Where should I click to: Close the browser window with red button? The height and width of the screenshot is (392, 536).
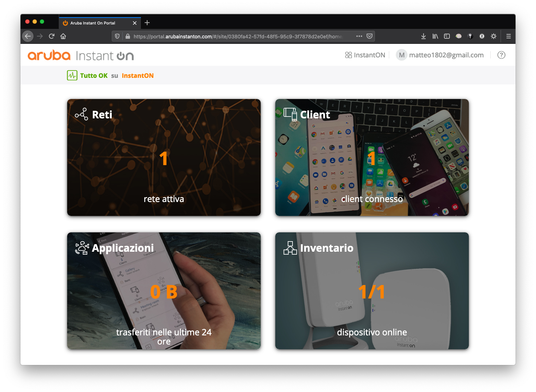click(x=27, y=22)
